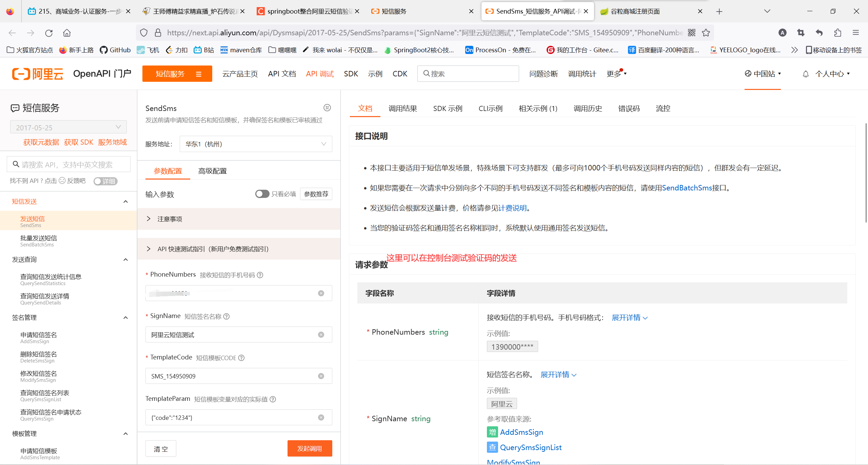Clear the TemplateParam field with its x icon
The height and width of the screenshot is (465, 868).
(x=321, y=417)
